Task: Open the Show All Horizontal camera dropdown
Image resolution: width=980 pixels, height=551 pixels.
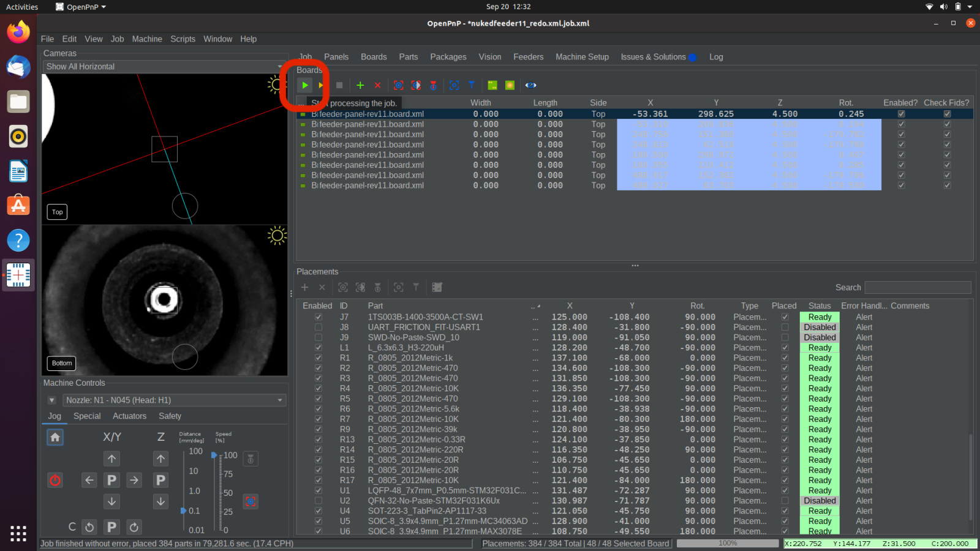Action: click(165, 66)
